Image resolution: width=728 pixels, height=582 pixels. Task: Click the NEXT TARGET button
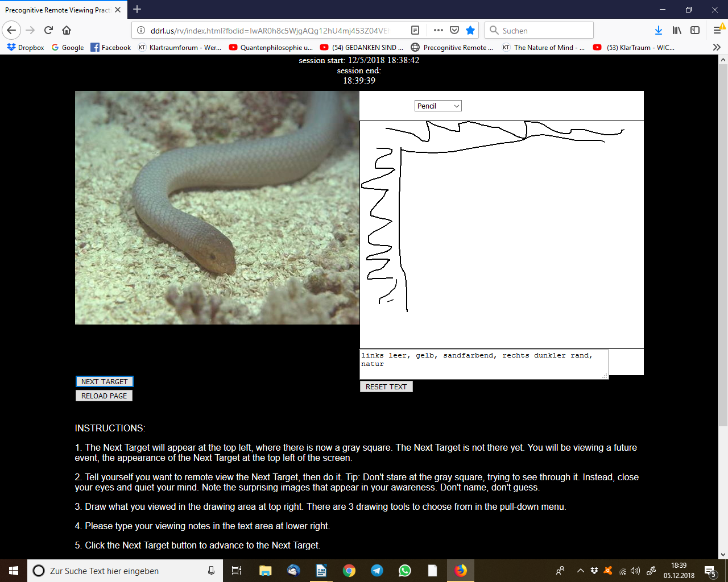tap(105, 381)
